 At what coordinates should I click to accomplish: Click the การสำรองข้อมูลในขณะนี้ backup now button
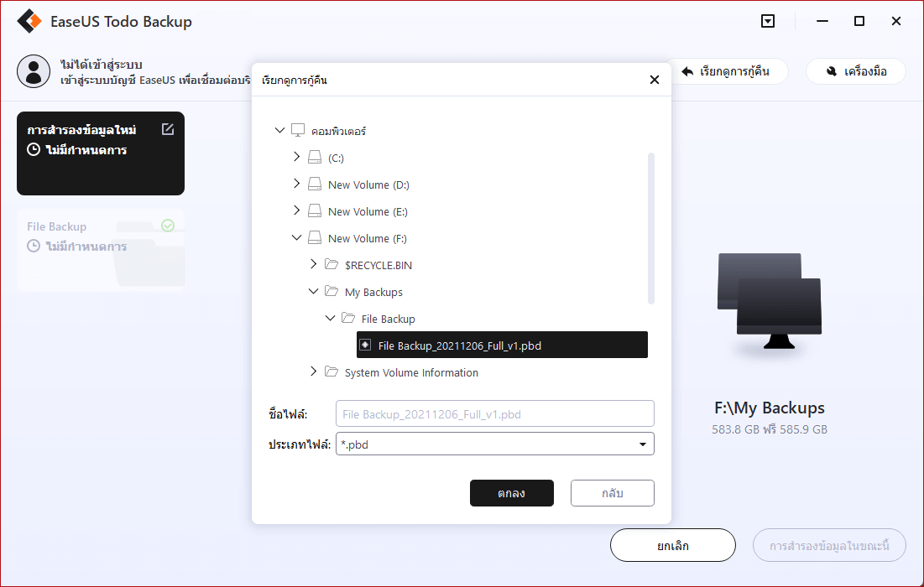(x=829, y=545)
